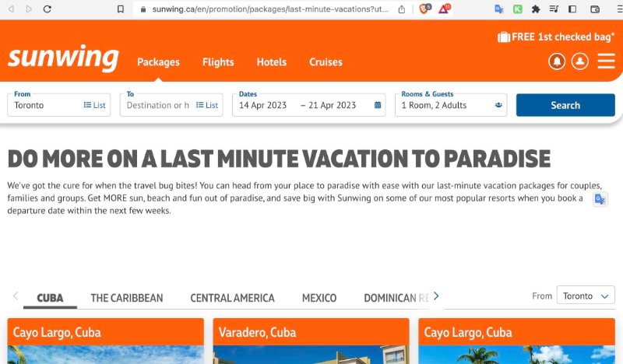
Task: Click the floating translate icon beside paragraph
Action: pyautogui.click(x=600, y=198)
